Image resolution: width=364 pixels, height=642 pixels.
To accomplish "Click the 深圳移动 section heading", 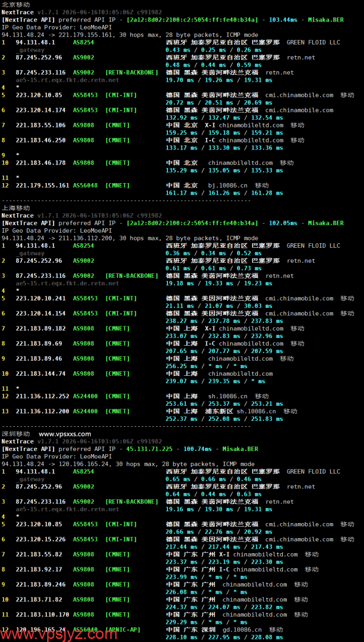I will pos(16,434).
